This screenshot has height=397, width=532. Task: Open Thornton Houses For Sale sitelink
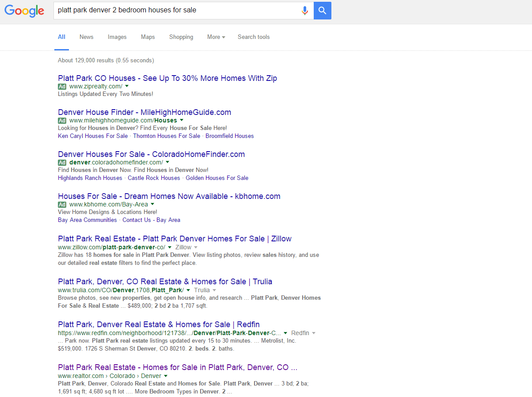(x=167, y=136)
